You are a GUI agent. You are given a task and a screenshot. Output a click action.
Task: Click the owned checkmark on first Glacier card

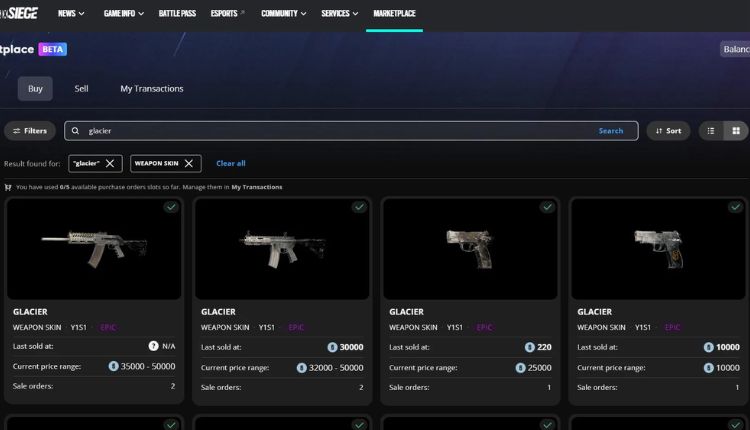171,207
